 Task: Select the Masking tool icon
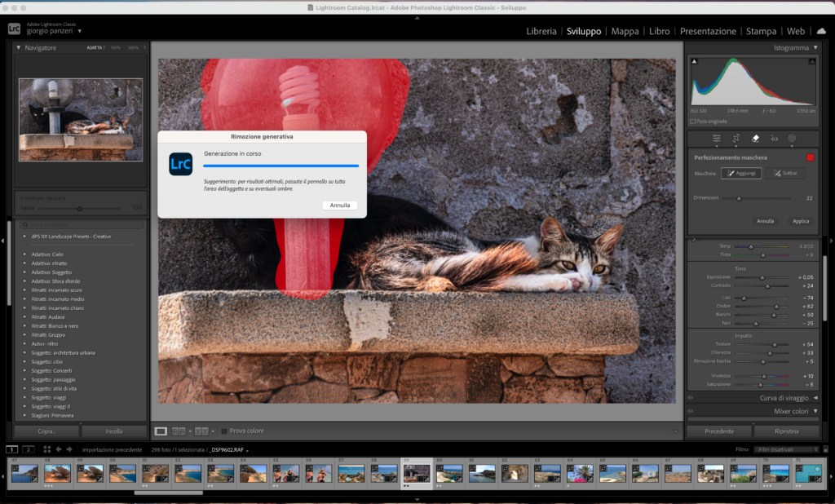792,139
